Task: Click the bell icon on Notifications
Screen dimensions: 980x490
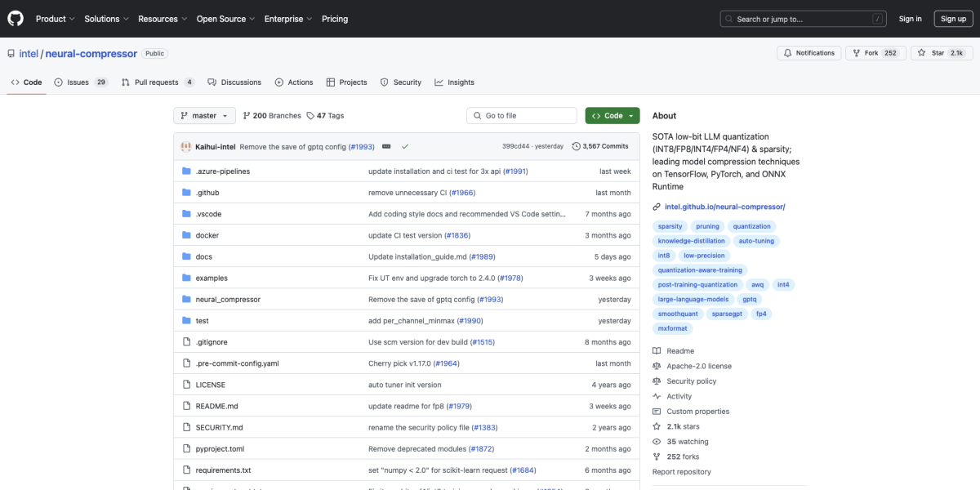Action: click(787, 53)
